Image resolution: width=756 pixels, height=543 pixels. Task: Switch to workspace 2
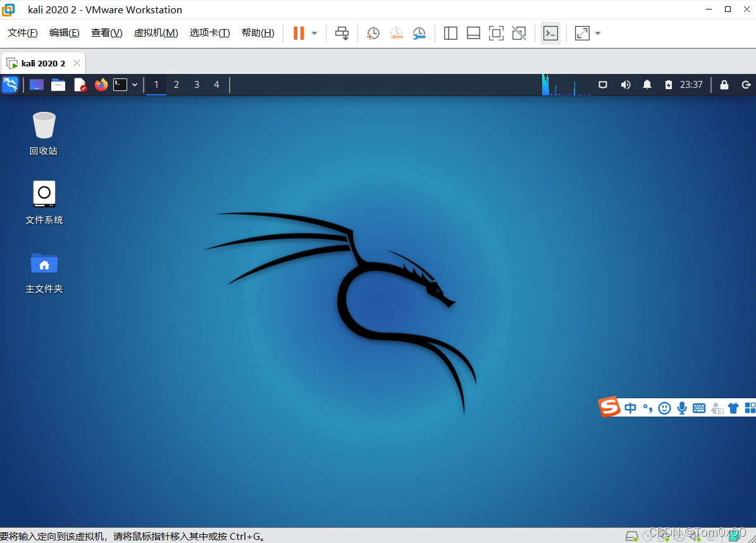pos(177,85)
